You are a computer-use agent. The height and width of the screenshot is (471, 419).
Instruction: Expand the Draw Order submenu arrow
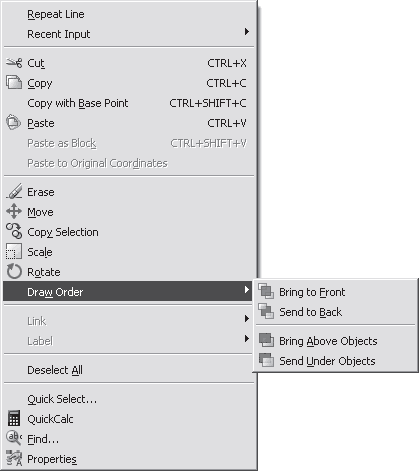click(x=246, y=290)
